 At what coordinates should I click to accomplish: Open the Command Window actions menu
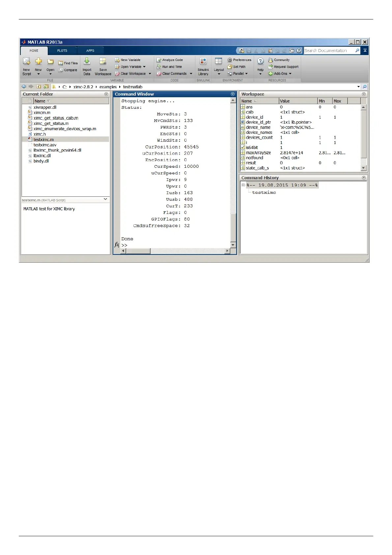pyautogui.click(x=233, y=94)
